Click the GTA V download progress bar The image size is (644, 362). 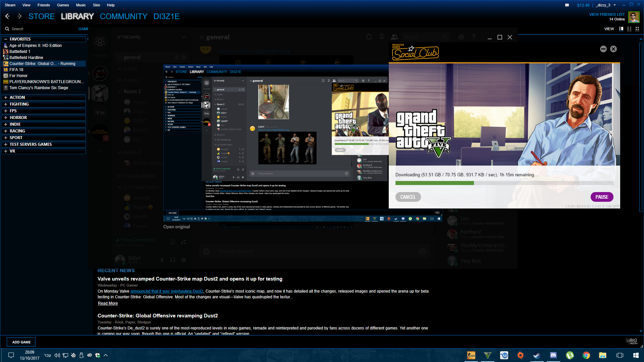pyautogui.click(x=504, y=183)
